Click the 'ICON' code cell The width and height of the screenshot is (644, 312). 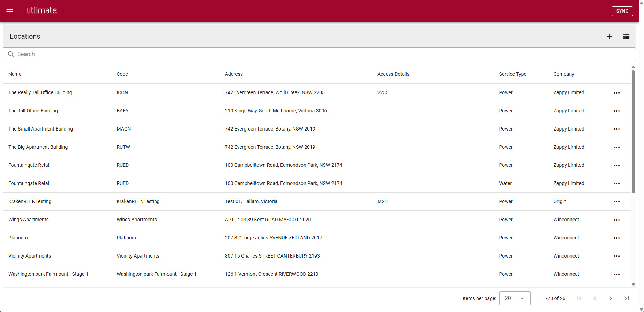122,92
